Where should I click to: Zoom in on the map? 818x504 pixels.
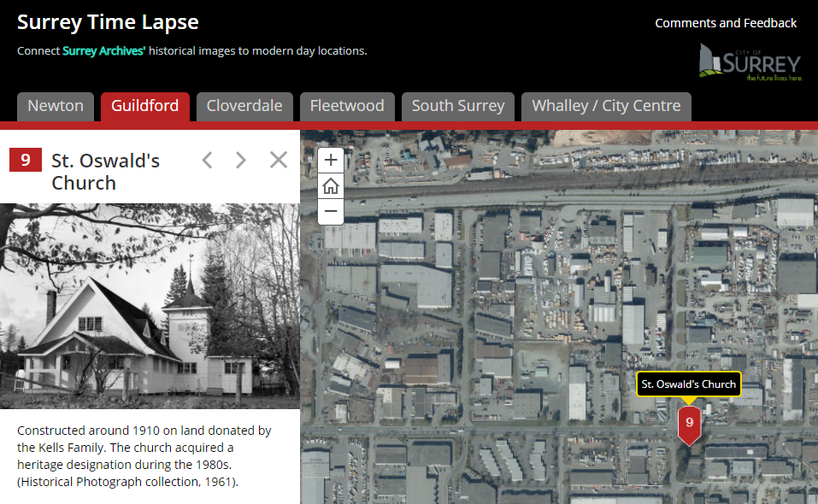331,160
